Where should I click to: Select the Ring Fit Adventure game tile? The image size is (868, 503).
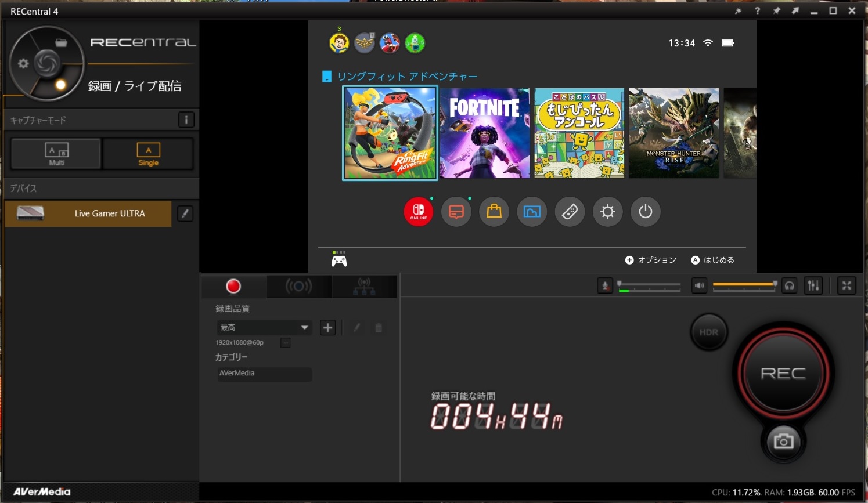390,133
